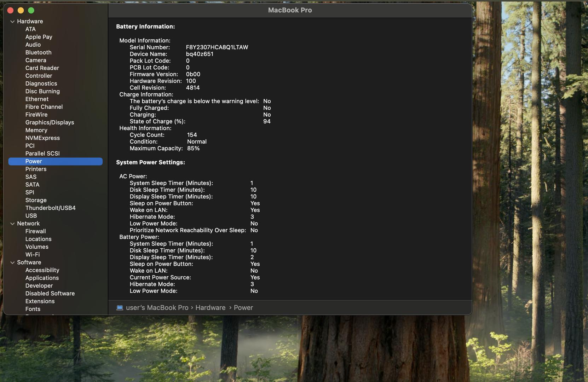588x382 pixels.
Task: Click the System Power Settings heading
Action: click(x=150, y=162)
